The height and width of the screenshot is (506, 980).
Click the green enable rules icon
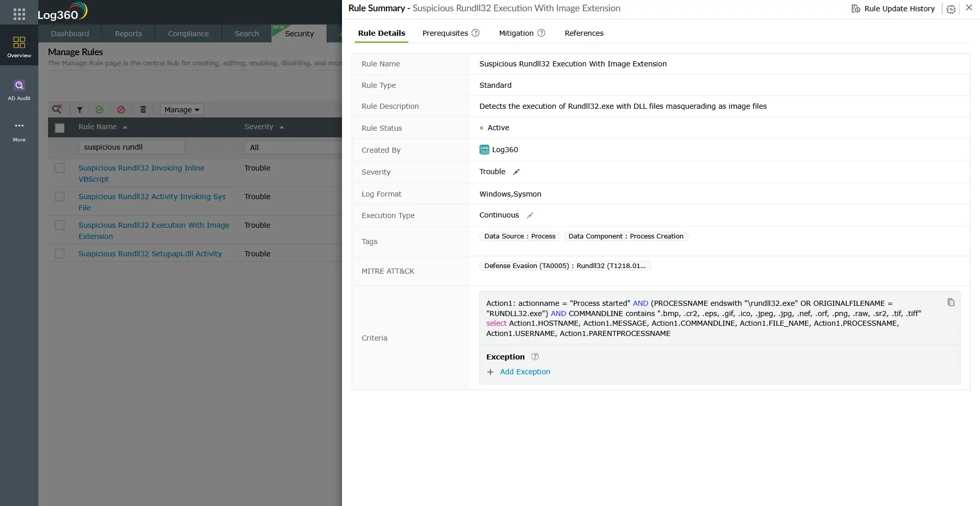(100, 110)
